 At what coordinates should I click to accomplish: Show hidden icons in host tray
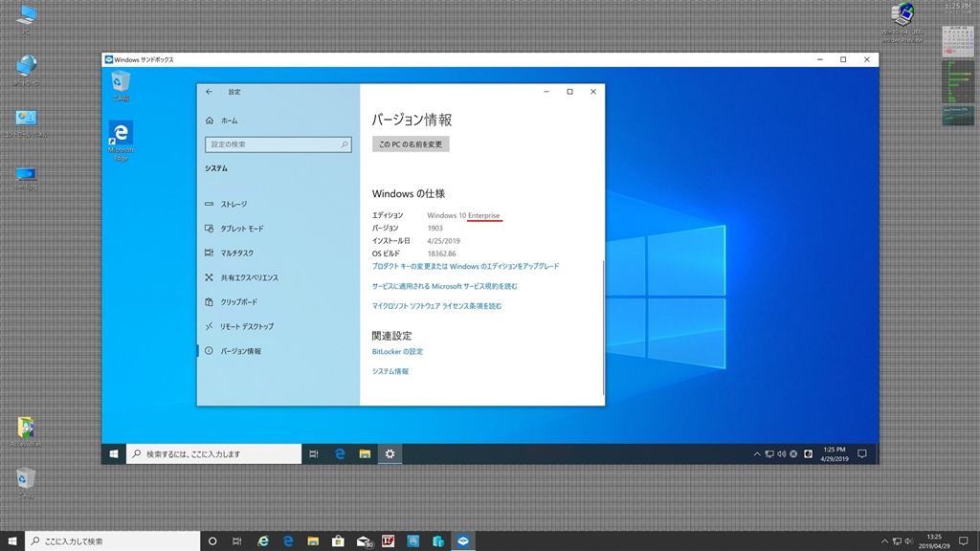point(884,541)
